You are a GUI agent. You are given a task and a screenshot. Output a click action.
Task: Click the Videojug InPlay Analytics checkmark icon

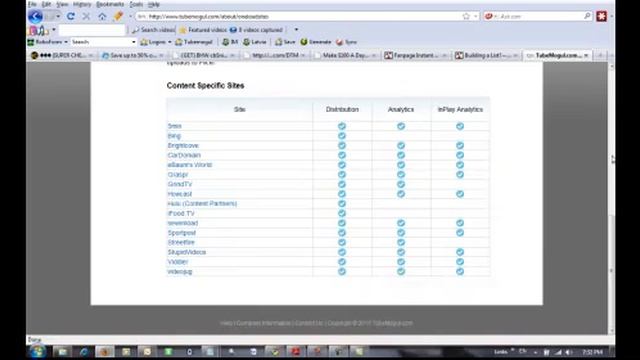460,271
